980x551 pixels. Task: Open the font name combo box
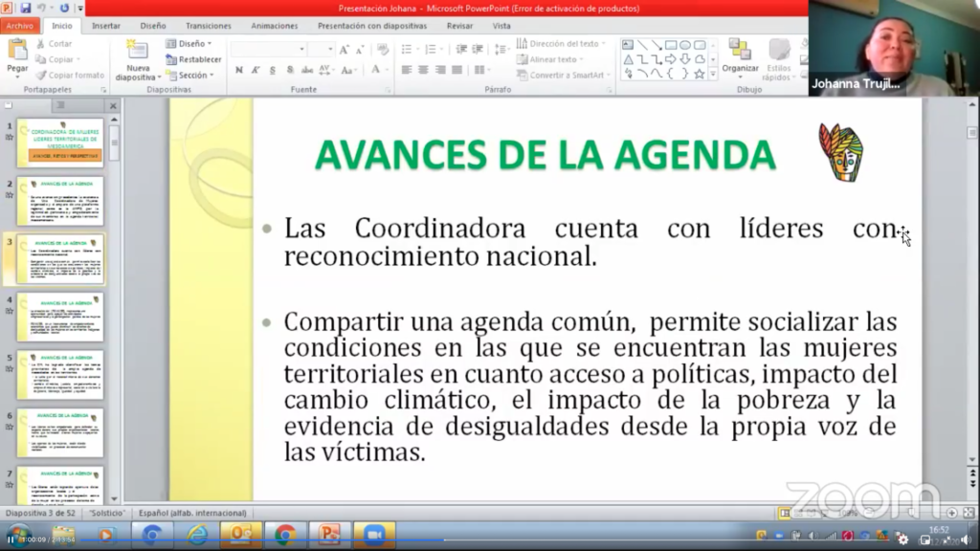[268, 50]
